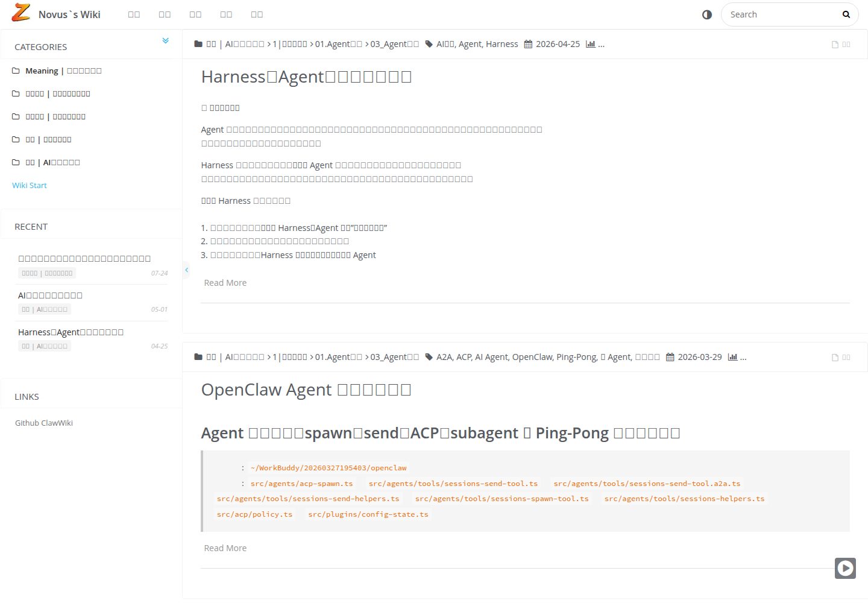The width and height of the screenshot is (868, 603).
Task: Open the recent post starting with Harness dated 04-25
Action: (71, 332)
